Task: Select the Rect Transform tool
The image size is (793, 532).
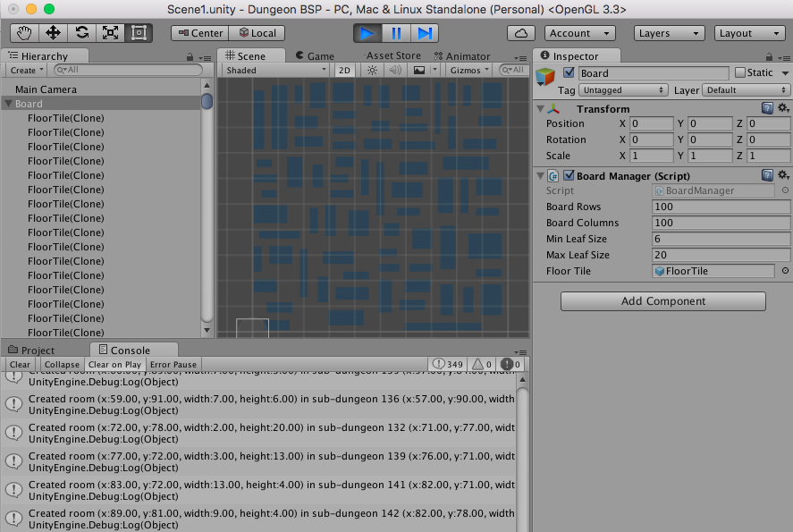Action: pyautogui.click(x=139, y=33)
